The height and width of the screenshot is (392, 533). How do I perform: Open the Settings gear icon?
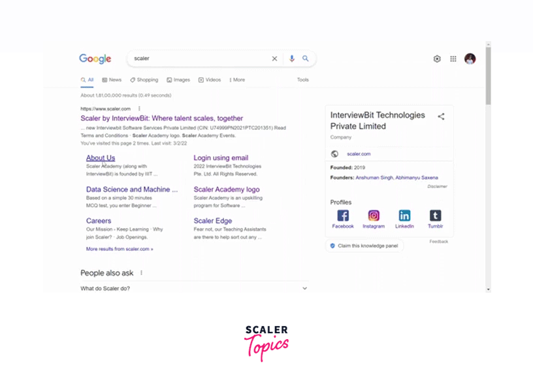(437, 59)
